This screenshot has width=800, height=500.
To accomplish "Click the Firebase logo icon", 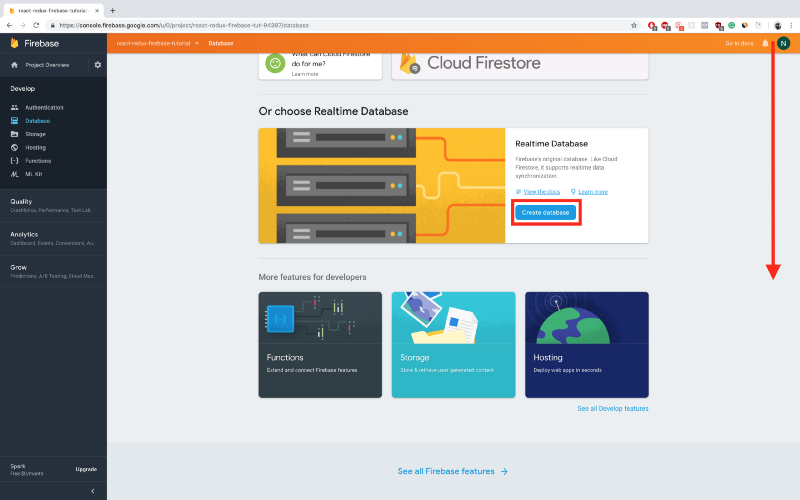I will 14,43.
